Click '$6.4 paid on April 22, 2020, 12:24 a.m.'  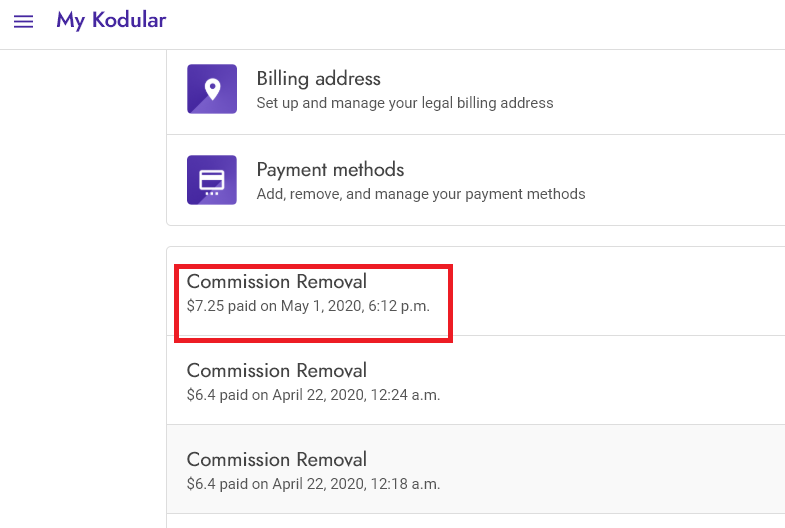tap(313, 395)
